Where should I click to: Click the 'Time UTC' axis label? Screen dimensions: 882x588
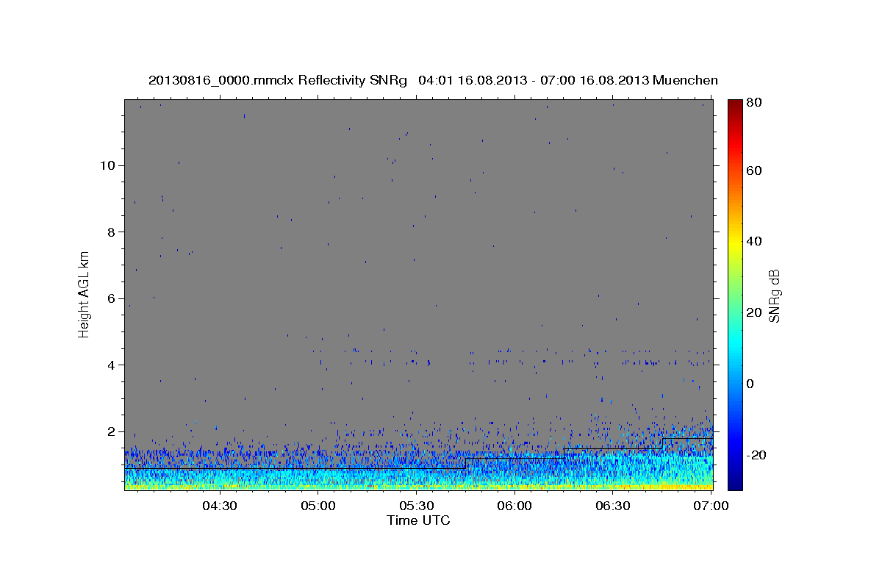pyautogui.click(x=418, y=520)
